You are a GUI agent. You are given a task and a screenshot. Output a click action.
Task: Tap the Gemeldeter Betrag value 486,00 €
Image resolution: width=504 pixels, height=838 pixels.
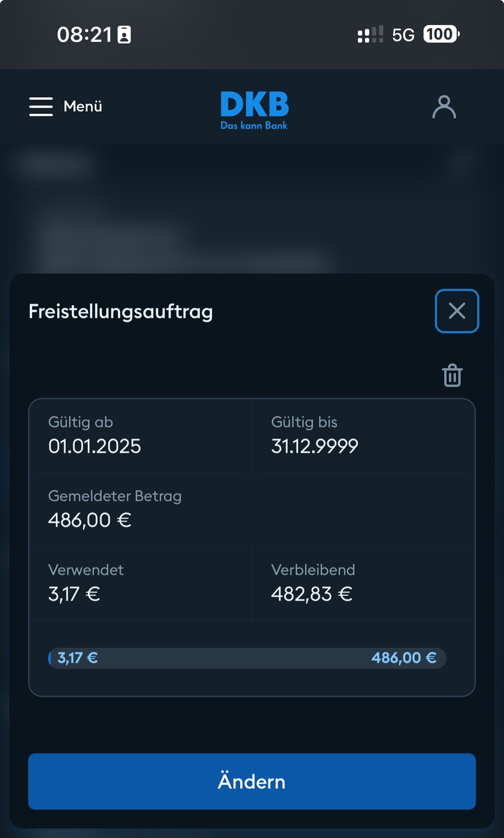coord(90,520)
